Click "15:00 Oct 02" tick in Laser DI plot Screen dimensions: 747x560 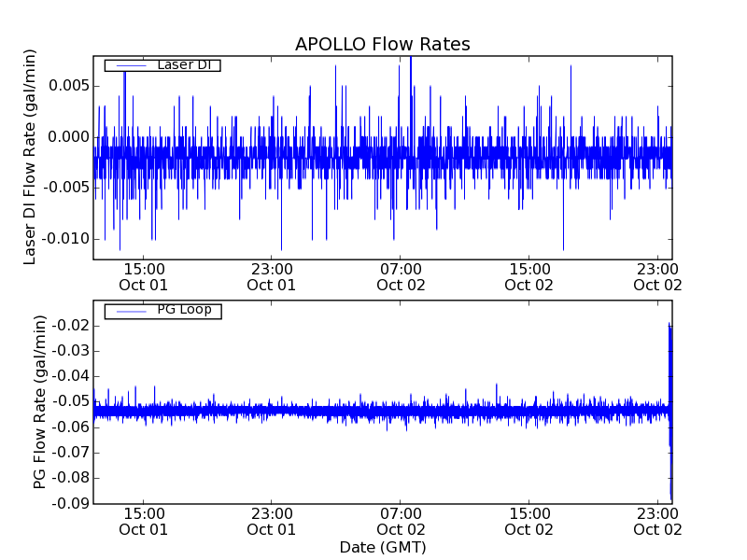529,277
